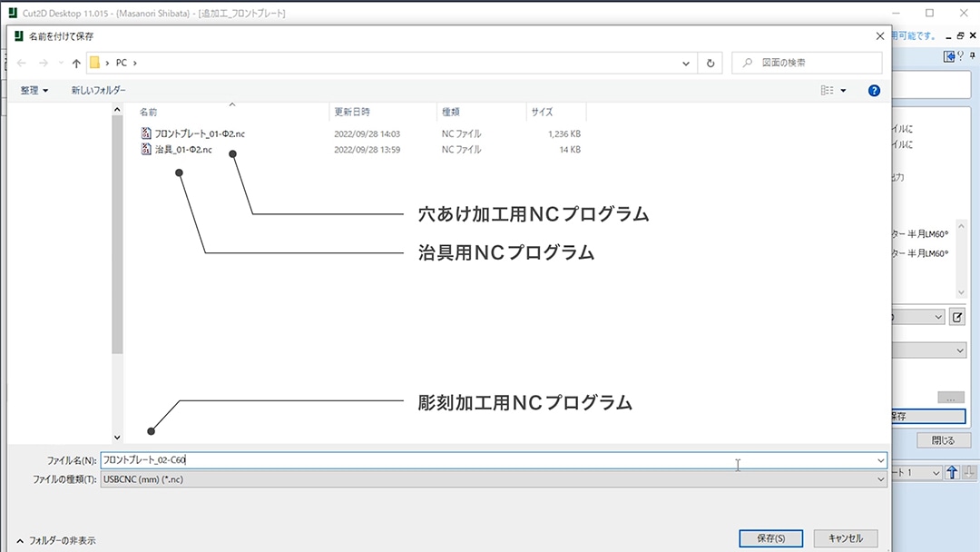
Task: Expand the ファイル名 filename dropdown arrow
Action: click(x=880, y=460)
